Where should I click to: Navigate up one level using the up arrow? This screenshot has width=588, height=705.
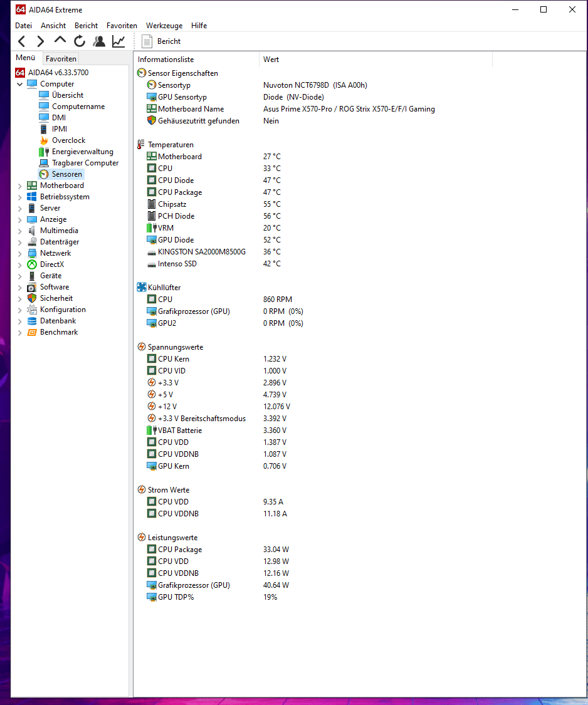coord(60,41)
